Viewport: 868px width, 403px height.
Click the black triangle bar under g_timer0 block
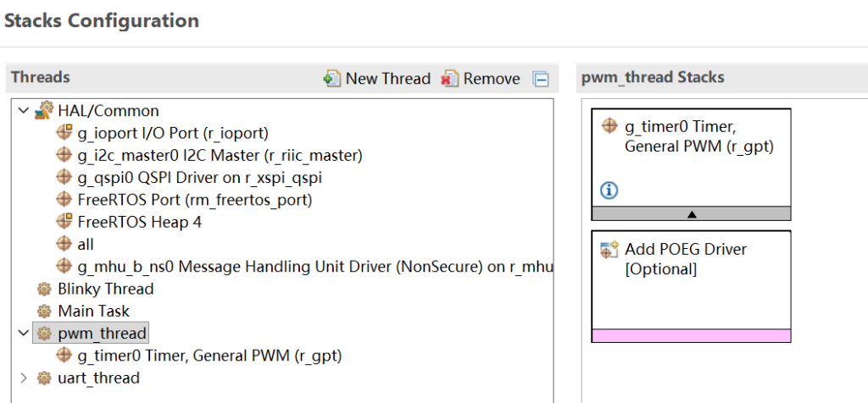[x=691, y=214]
